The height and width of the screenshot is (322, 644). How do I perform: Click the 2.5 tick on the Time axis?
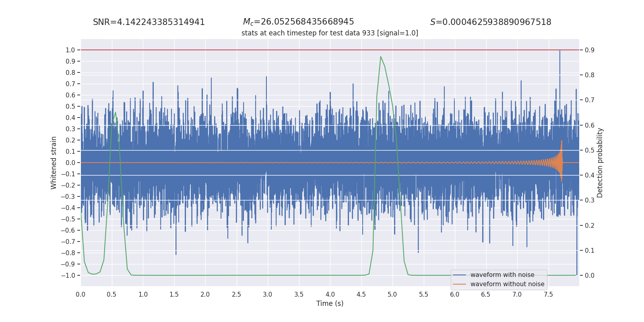pos(237,294)
